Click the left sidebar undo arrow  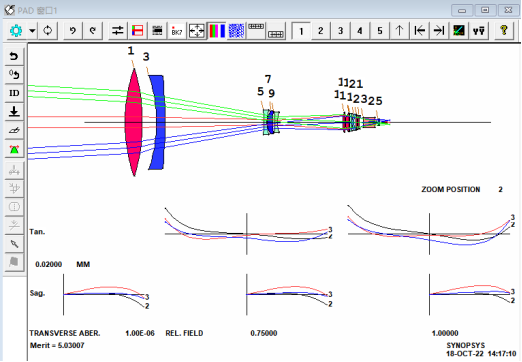pos(14,56)
